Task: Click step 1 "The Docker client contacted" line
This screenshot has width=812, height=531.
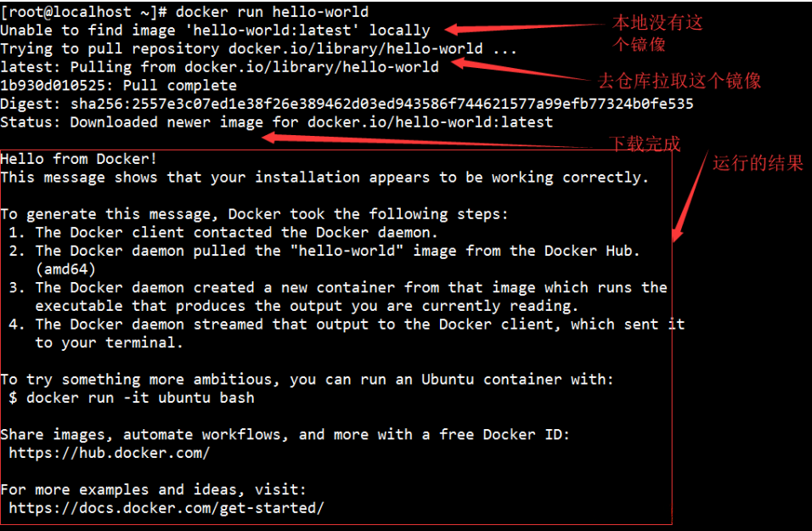Action: 236,232
